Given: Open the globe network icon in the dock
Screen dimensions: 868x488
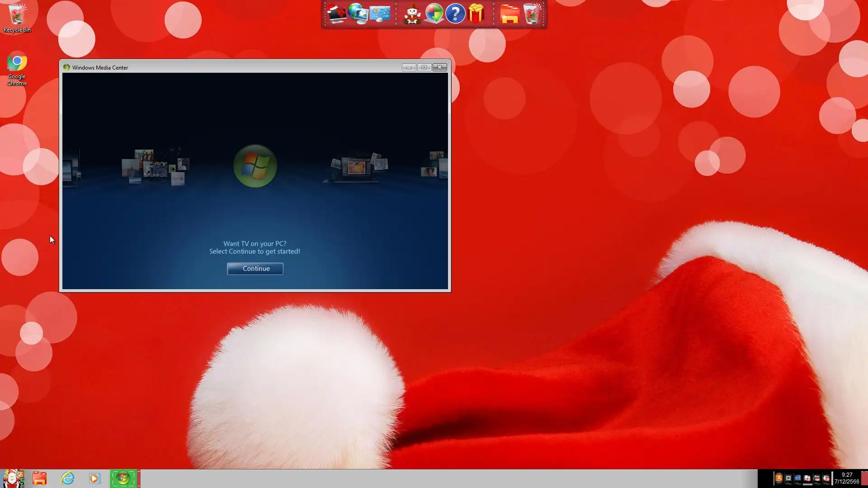Looking at the screenshot, I should (358, 14).
